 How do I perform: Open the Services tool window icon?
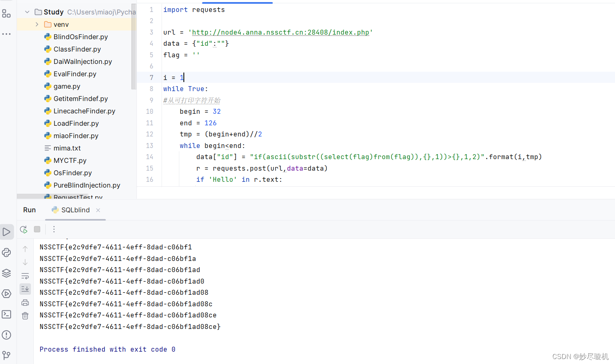7,294
